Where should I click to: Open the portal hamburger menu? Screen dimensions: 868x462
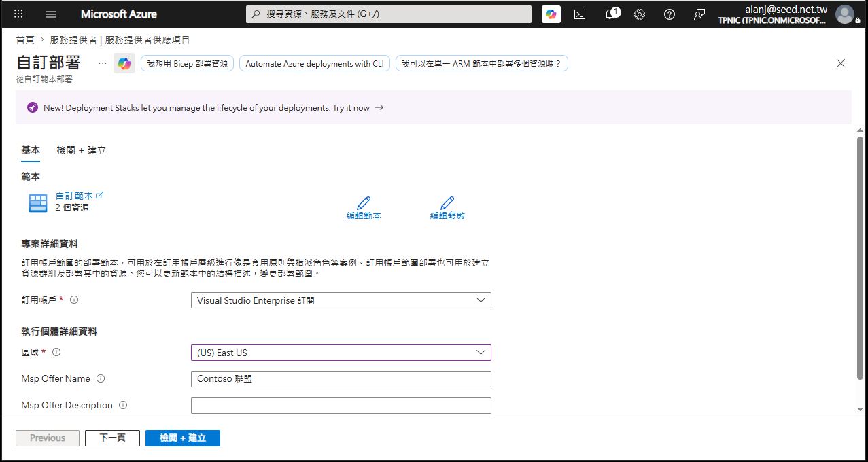[x=51, y=14]
